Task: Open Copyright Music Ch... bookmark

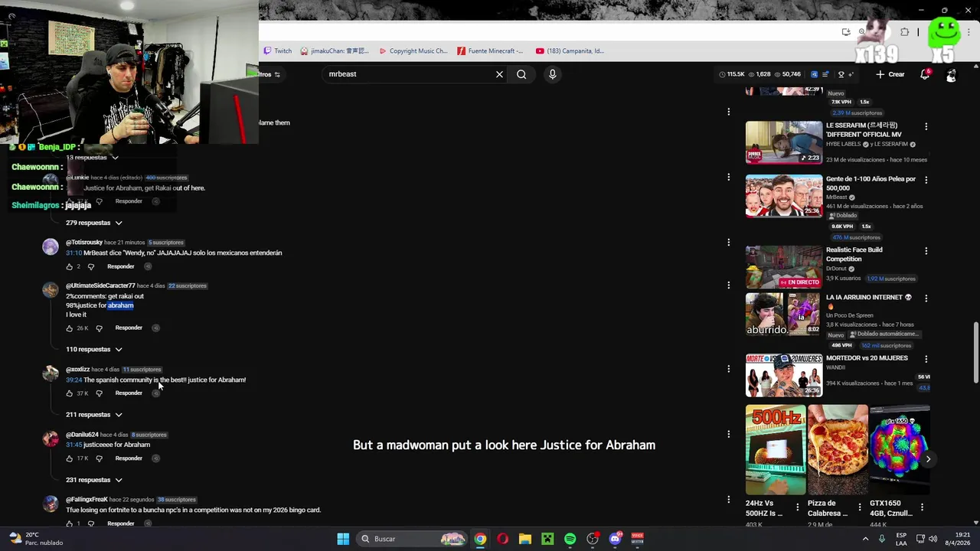Action: point(413,51)
